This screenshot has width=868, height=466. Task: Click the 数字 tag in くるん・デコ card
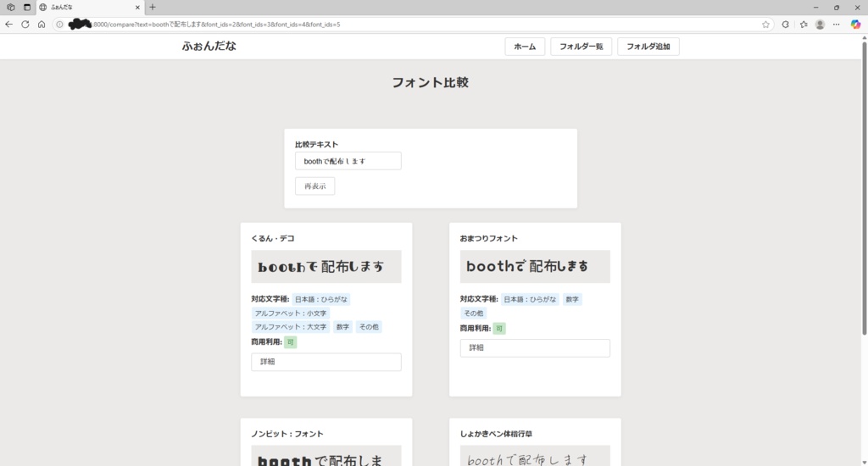tap(342, 327)
